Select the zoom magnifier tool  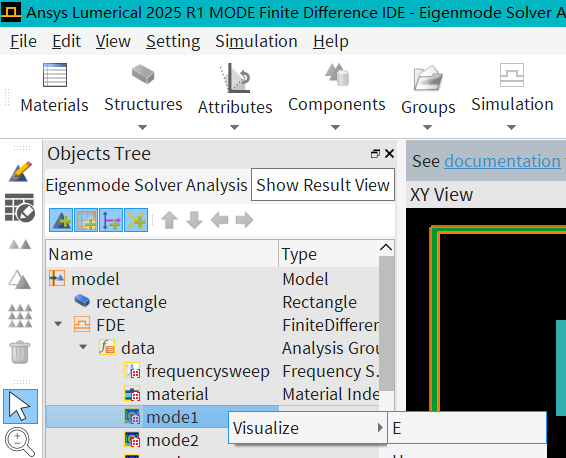[20, 442]
